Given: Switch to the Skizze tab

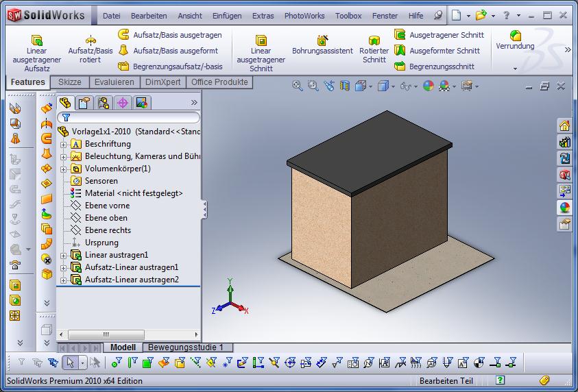Looking at the screenshot, I should (70, 82).
